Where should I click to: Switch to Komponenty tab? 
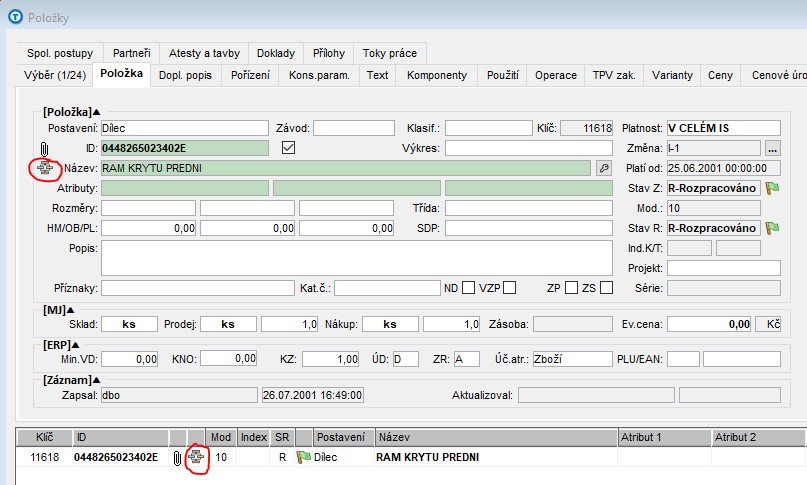pyautogui.click(x=437, y=75)
